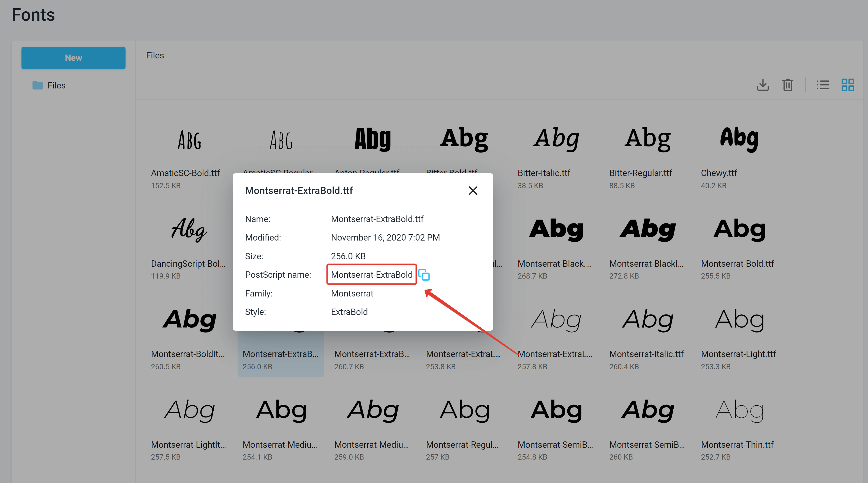Screen dimensions: 868x483
Task: Click the Size value 256.0 KB in dialog
Action: [x=348, y=256]
